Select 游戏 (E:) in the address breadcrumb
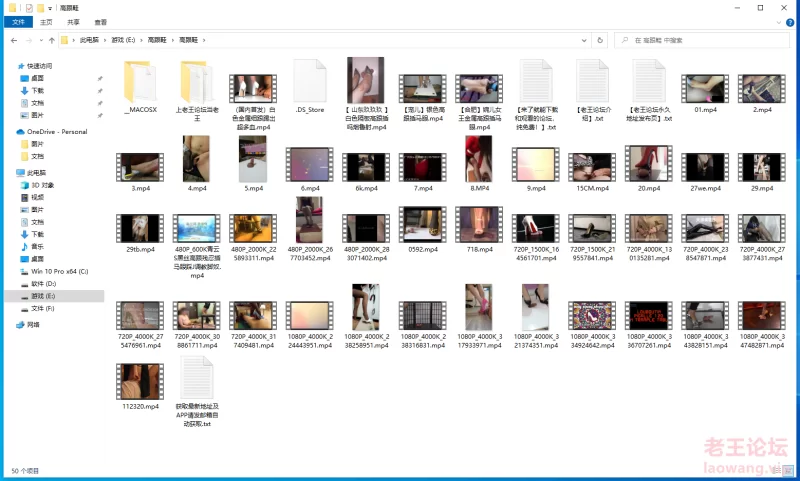Image resolution: width=800 pixels, height=481 pixels. pos(123,40)
